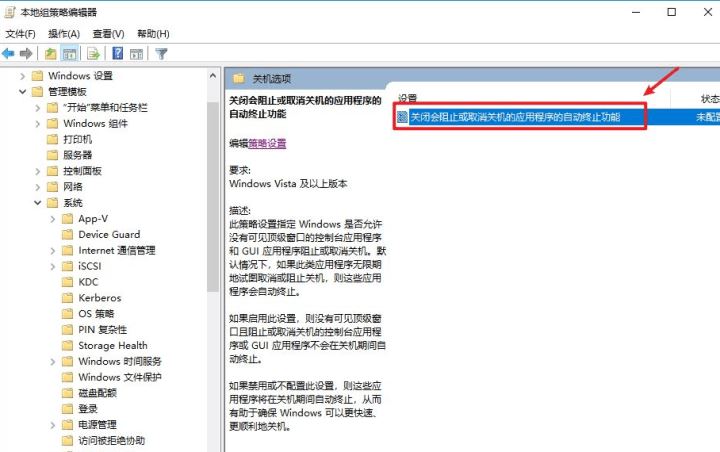
Task: Click the 设置 column header
Action: [x=407, y=98]
